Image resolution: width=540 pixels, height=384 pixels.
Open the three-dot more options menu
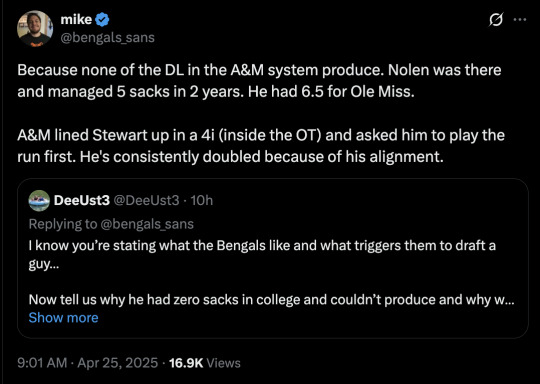[x=520, y=20]
